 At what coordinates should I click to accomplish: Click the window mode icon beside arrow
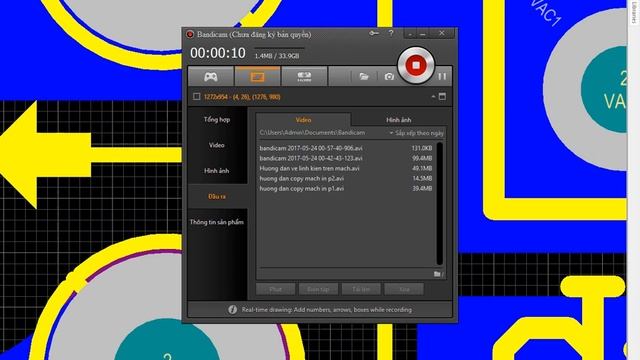pyautogui.click(x=442, y=97)
